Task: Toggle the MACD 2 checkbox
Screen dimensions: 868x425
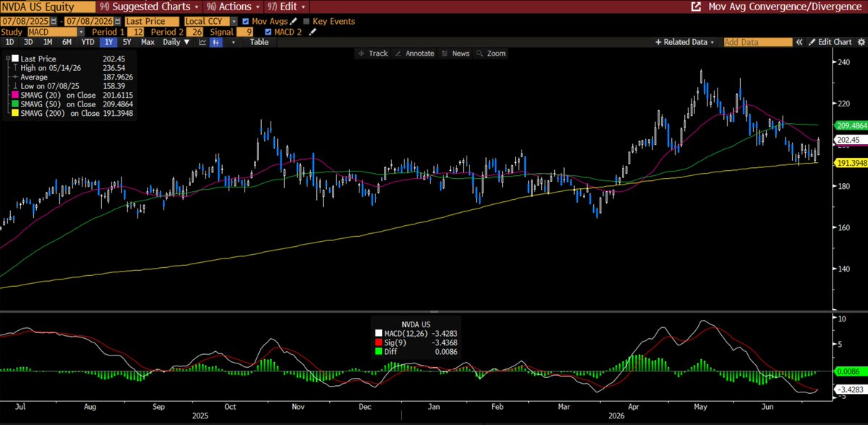Action: (268, 32)
